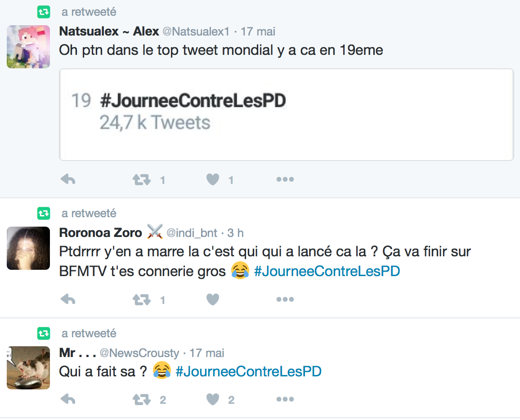Expand the trending hashtag image card
This screenshot has width=520, height=420.
point(286,115)
